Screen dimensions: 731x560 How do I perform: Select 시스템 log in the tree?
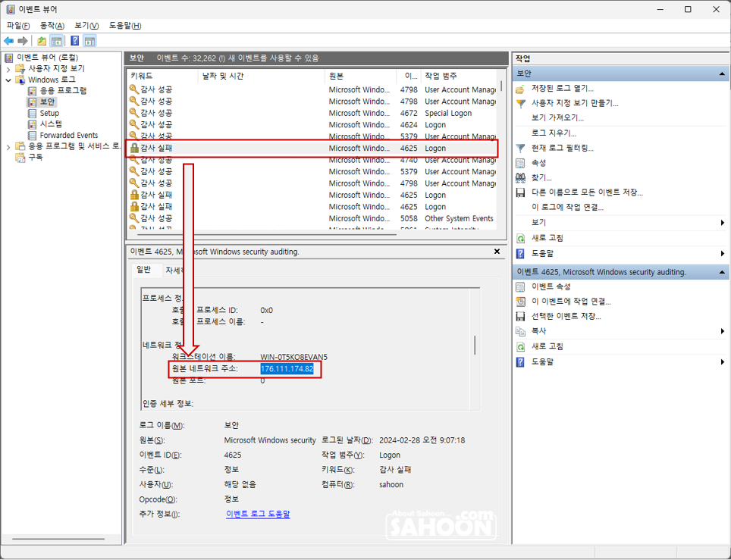(x=51, y=124)
